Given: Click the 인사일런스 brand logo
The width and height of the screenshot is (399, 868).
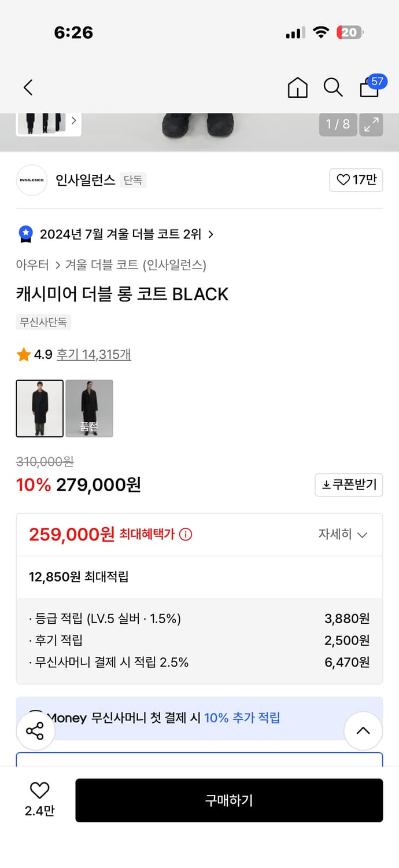Looking at the screenshot, I should tap(31, 180).
